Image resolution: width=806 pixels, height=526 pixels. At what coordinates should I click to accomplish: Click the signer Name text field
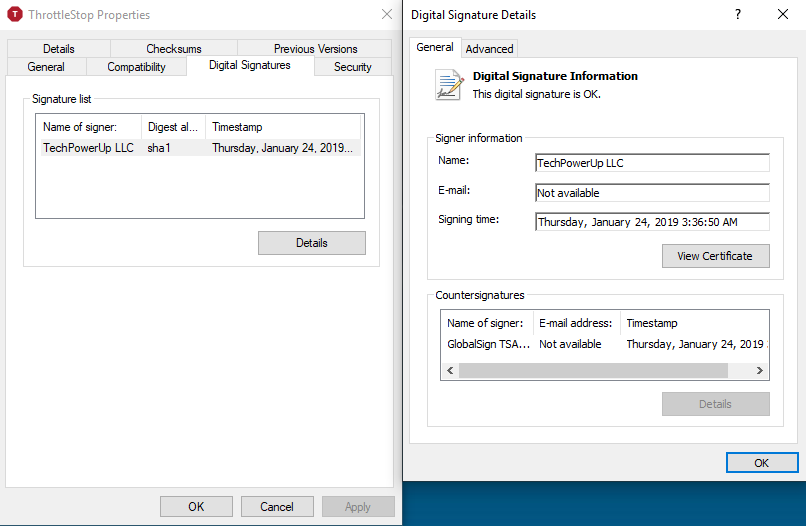[652, 163]
